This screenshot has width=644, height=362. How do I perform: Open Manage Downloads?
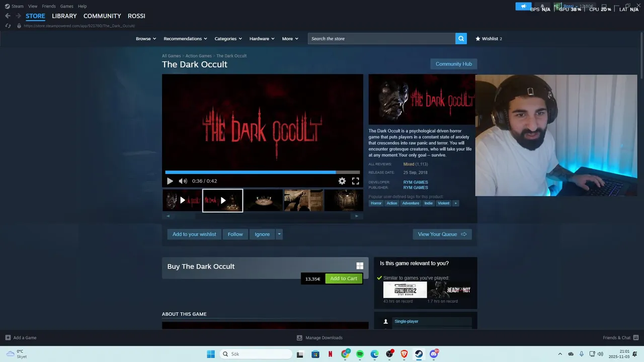(319, 337)
